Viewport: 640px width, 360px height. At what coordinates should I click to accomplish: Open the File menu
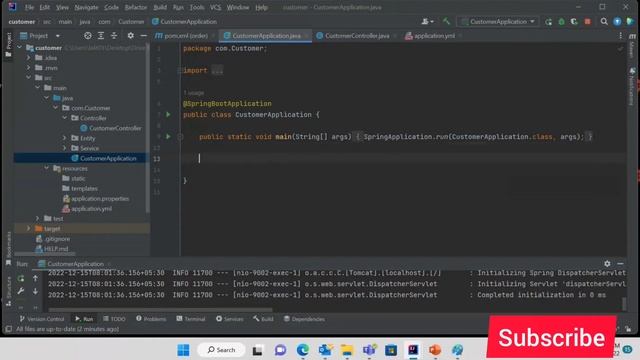point(29,7)
